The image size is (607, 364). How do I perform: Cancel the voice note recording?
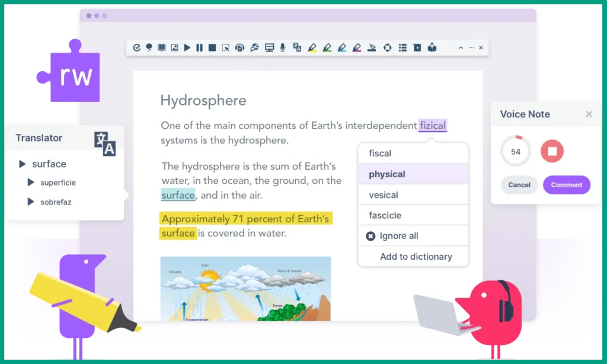(519, 184)
